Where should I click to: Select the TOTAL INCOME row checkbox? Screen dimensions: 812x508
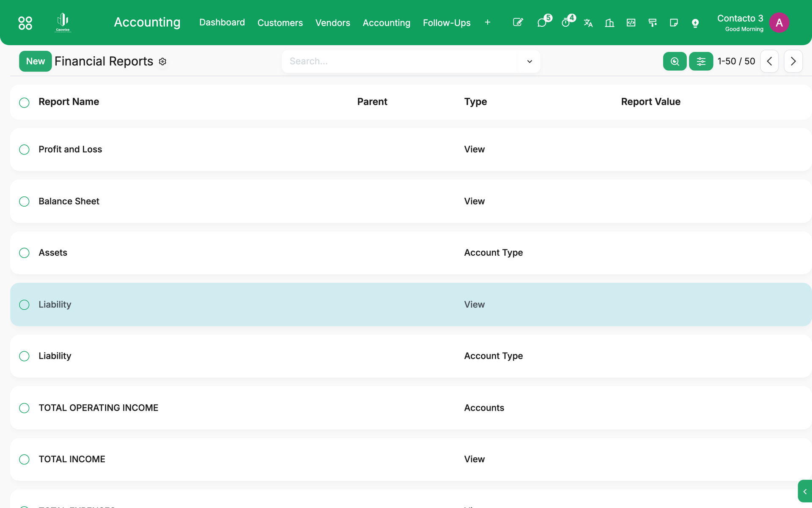(x=25, y=460)
